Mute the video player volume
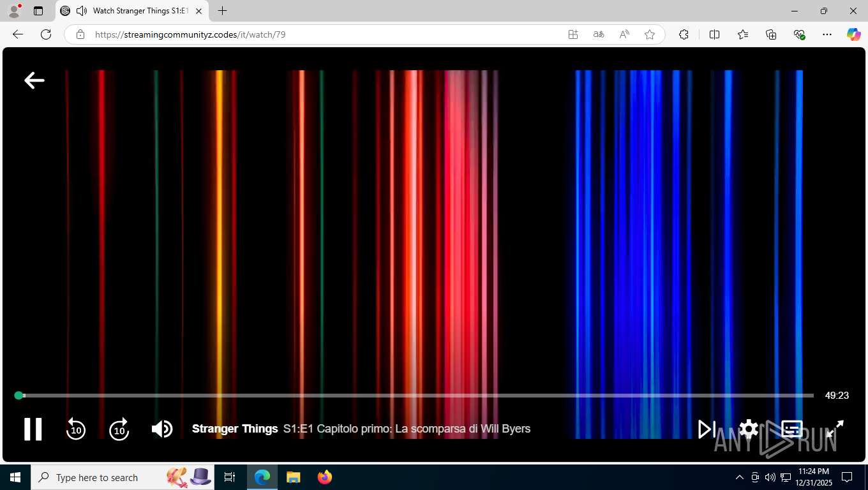 [162, 429]
